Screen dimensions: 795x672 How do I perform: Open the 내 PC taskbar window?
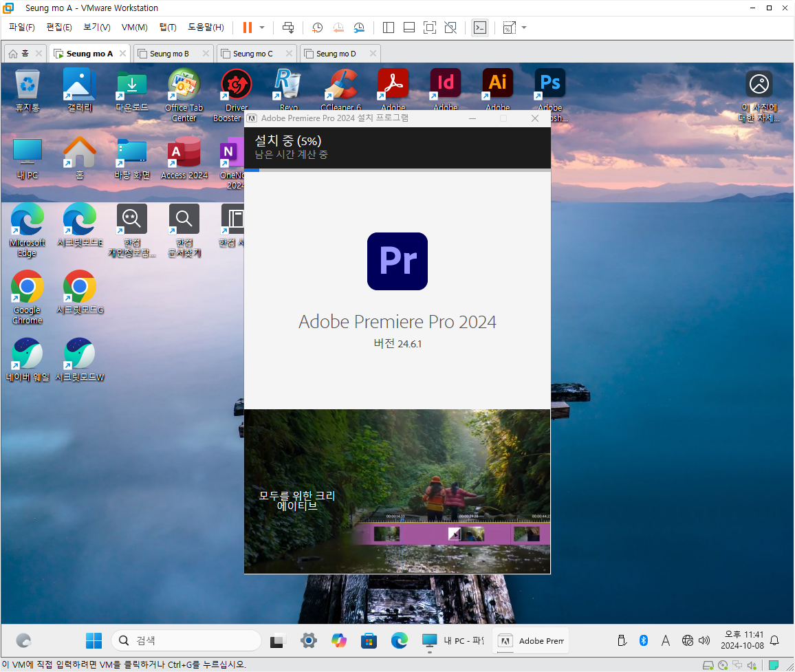tap(453, 640)
